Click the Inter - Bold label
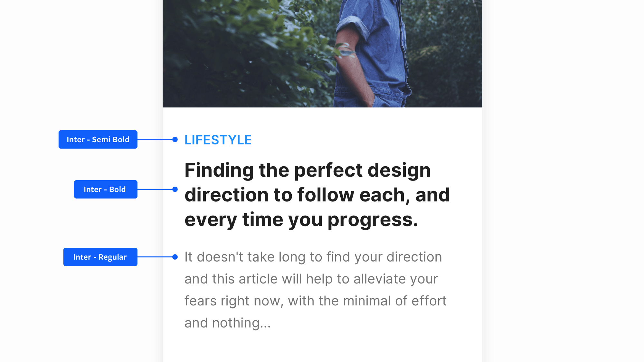 (105, 189)
